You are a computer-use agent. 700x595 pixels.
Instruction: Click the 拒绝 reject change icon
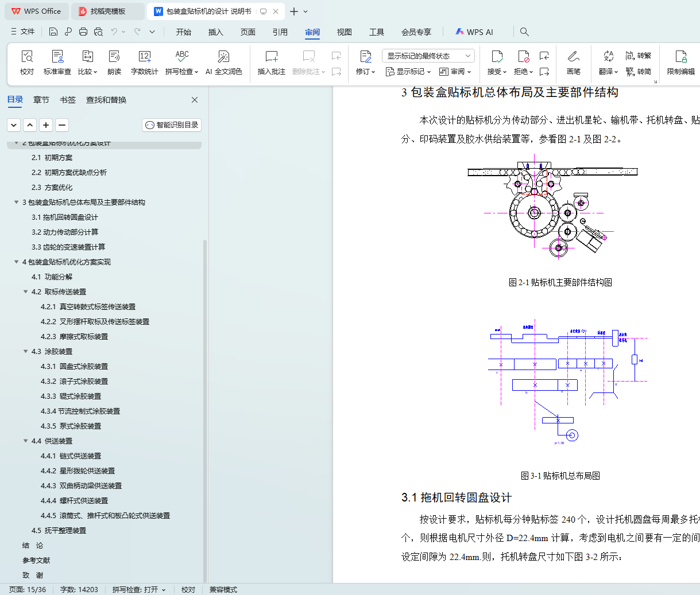tap(523, 56)
